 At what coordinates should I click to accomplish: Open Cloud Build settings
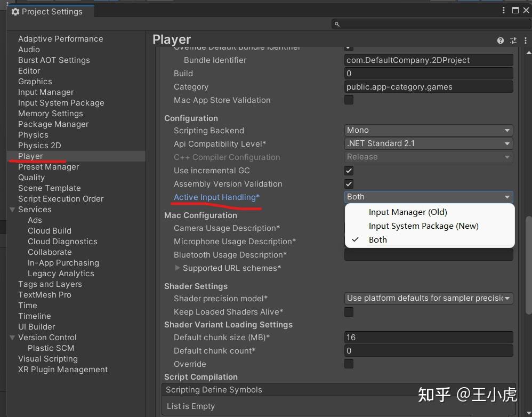tap(50, 231)
